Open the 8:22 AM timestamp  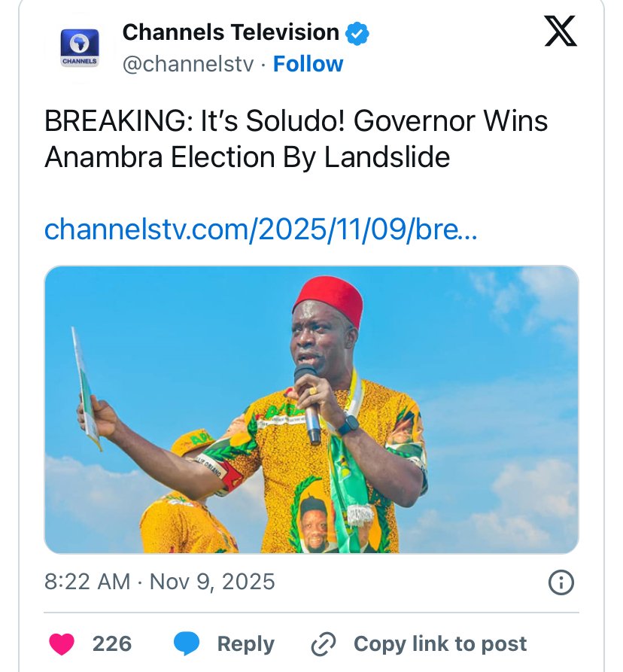coord(87,582)
